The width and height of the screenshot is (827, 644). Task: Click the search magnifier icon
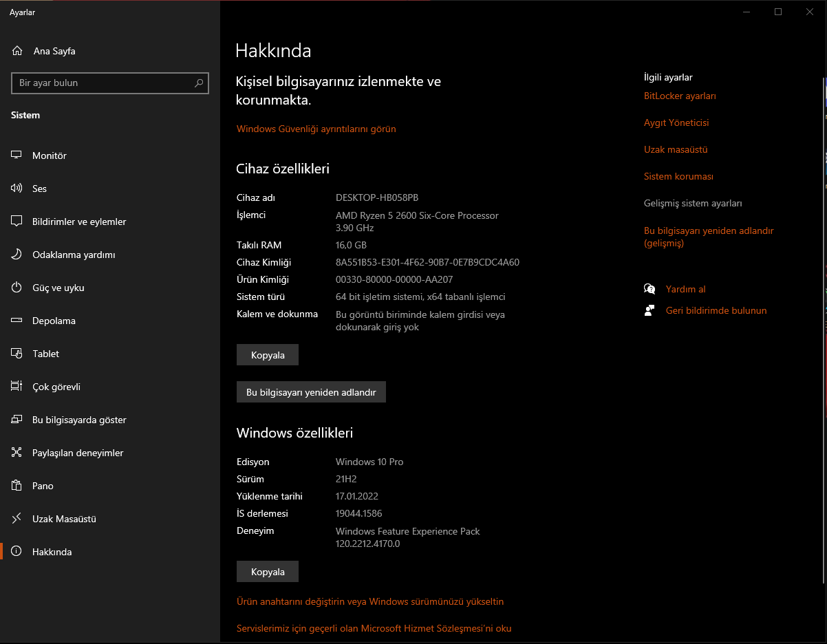(x=199, y=83)
